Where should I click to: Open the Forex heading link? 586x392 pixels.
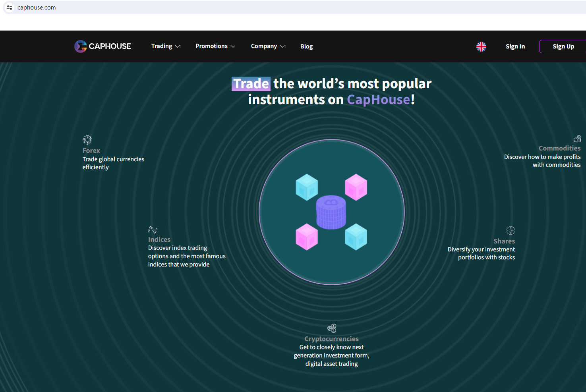tap(91, 151)
